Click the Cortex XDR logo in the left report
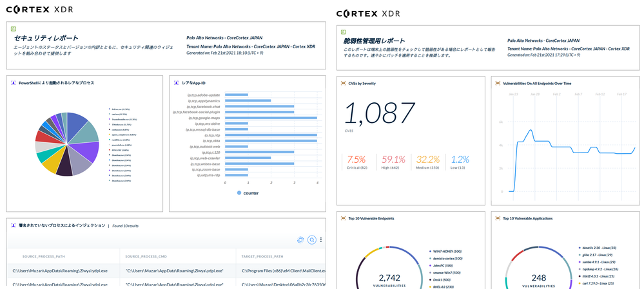The image size is (644, 289). coord(39,9)
